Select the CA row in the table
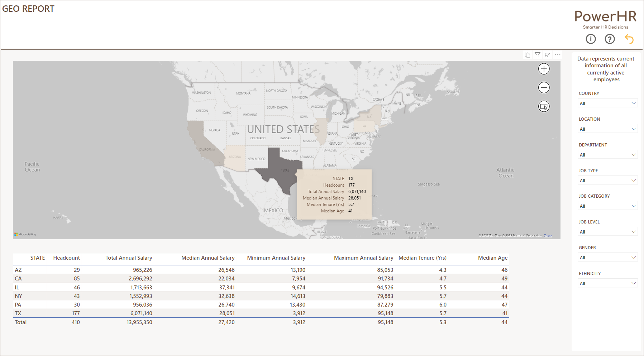This screenshot has height=356, width=644. pyautogui.click(x=261, y=279)
